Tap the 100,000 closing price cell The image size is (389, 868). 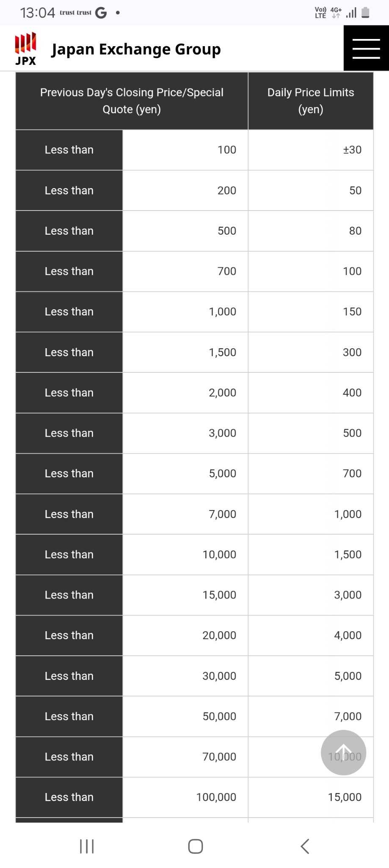tap(185, 797)
